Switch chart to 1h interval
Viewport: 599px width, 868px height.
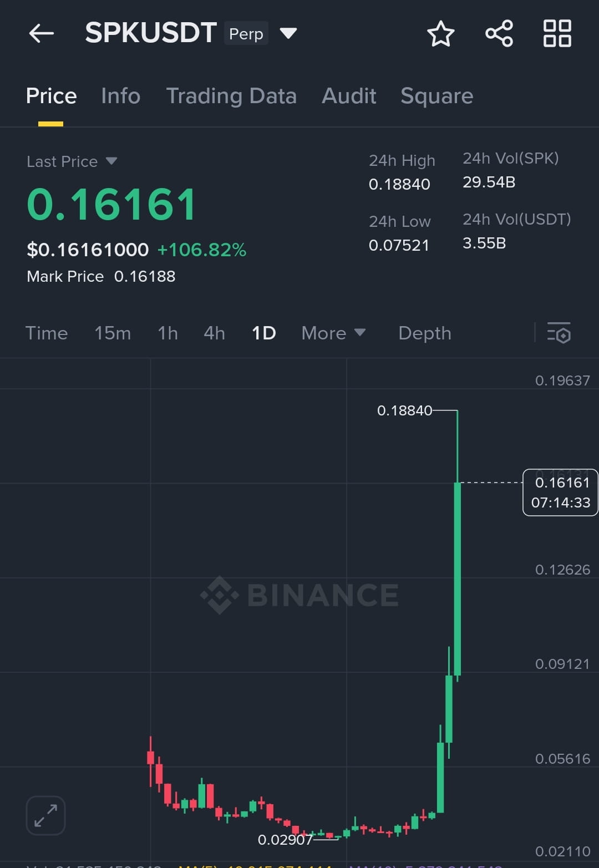[x=167, y=333]
